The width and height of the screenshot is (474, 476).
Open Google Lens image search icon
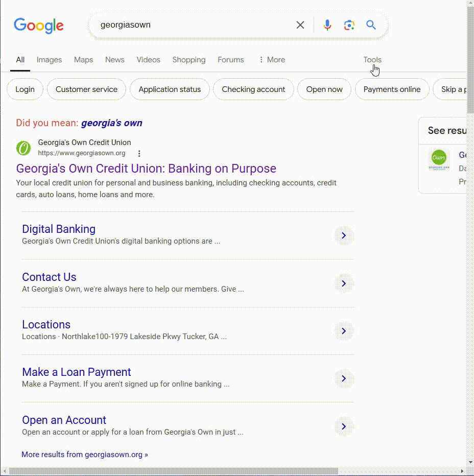coord(349,25)
